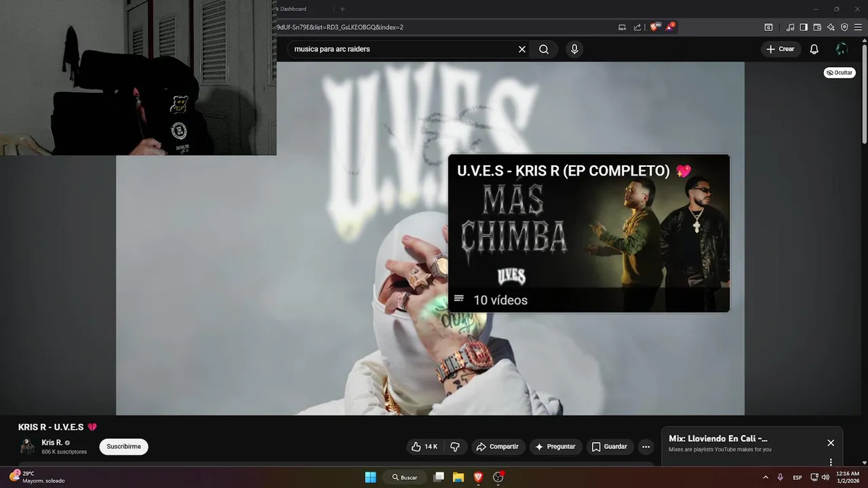The width and height of the screenshot is (868, 488).
Task: Open the Leo AI sparkle icon
Action: pyautogui.click(x=831, y=27)
